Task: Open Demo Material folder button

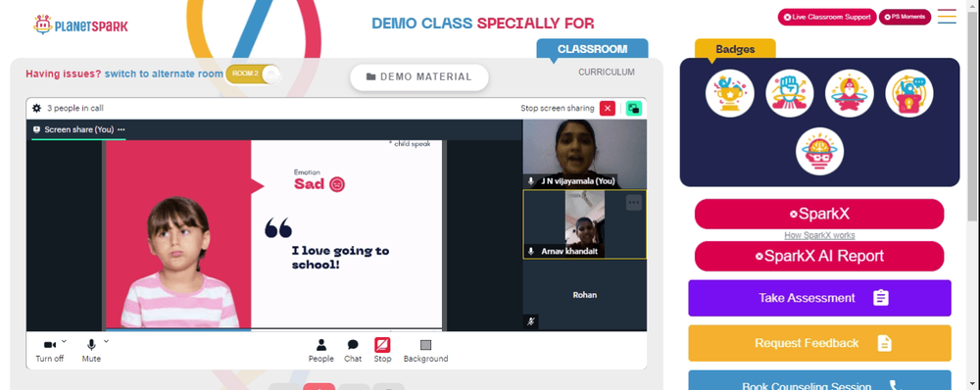Action: (x=418, y=76)
